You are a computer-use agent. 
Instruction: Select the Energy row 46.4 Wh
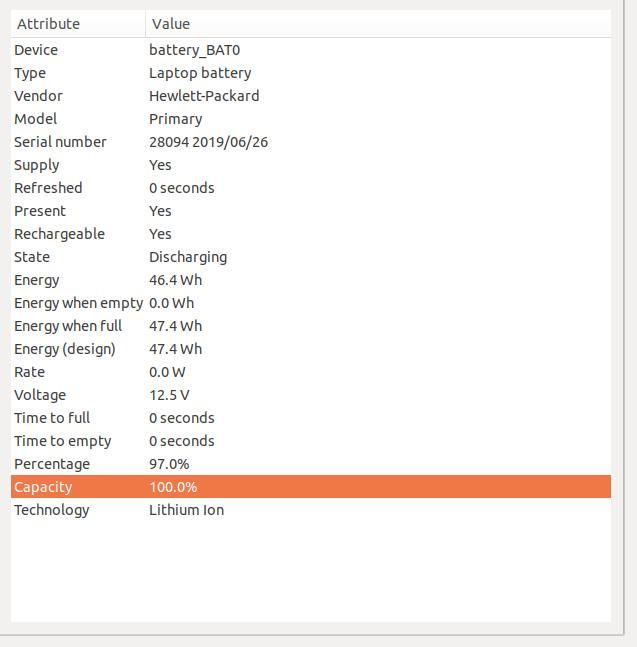311,280
